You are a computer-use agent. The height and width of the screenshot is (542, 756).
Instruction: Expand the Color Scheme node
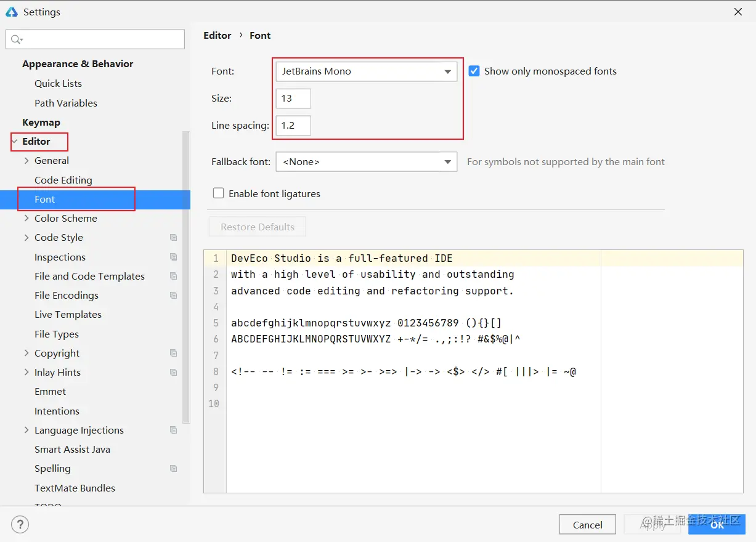point(26,218)
